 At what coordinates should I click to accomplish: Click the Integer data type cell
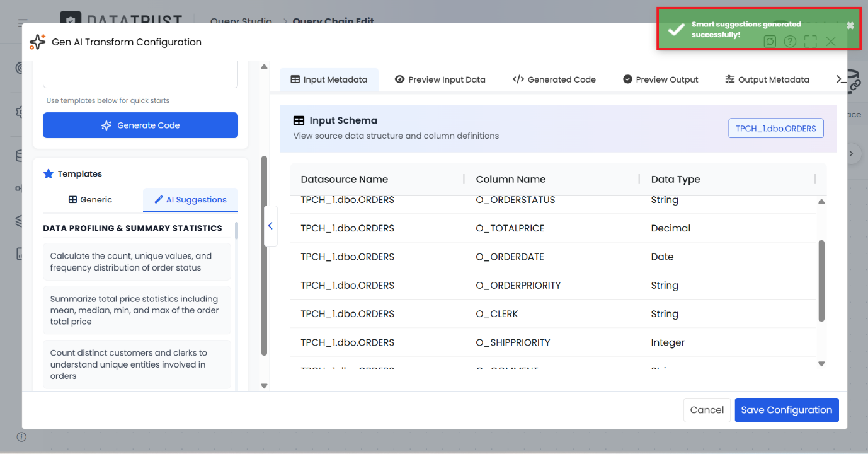click(x=668, y=342)
